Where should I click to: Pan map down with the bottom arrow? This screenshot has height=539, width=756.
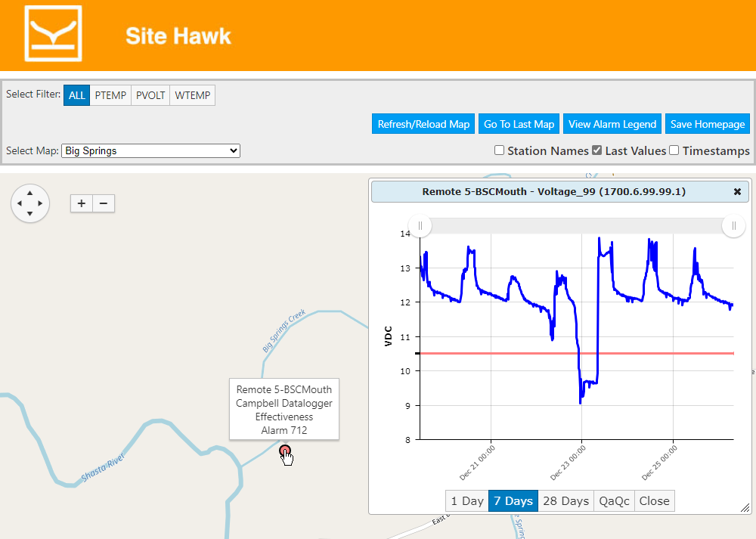pos(30,214)
